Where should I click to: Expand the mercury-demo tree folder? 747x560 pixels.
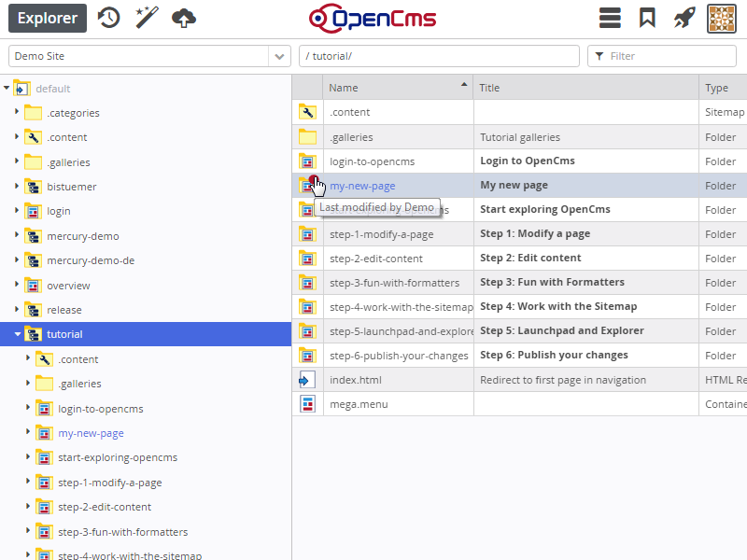pos(17,236)
